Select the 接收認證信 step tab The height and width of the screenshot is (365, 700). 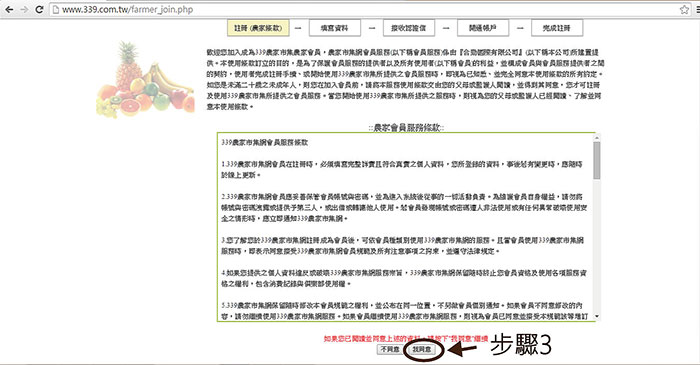tap(408, 28)
